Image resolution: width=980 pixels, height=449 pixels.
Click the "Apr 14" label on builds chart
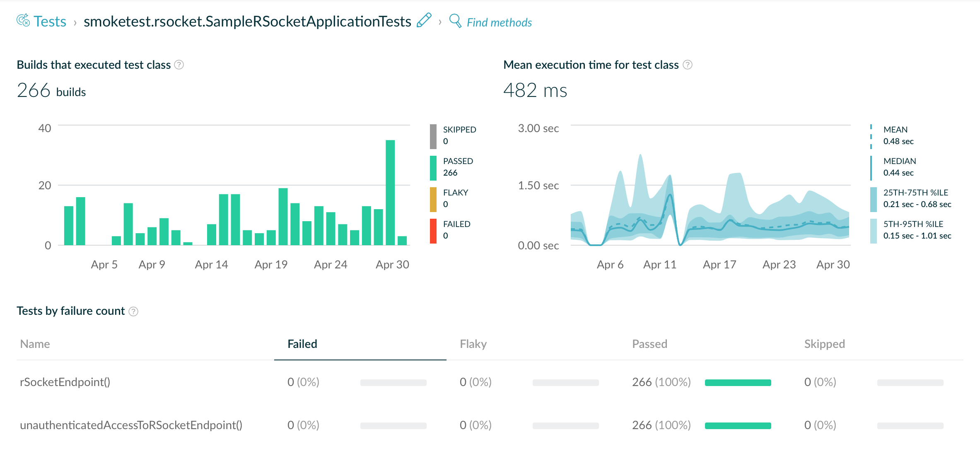[x=212, y=265]
